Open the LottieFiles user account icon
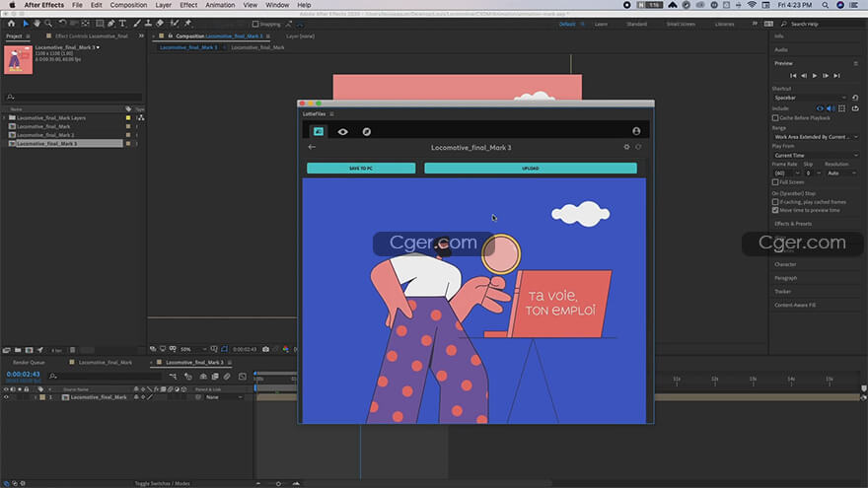This screenshot has width=868, height=488. (x=636, y=131)
